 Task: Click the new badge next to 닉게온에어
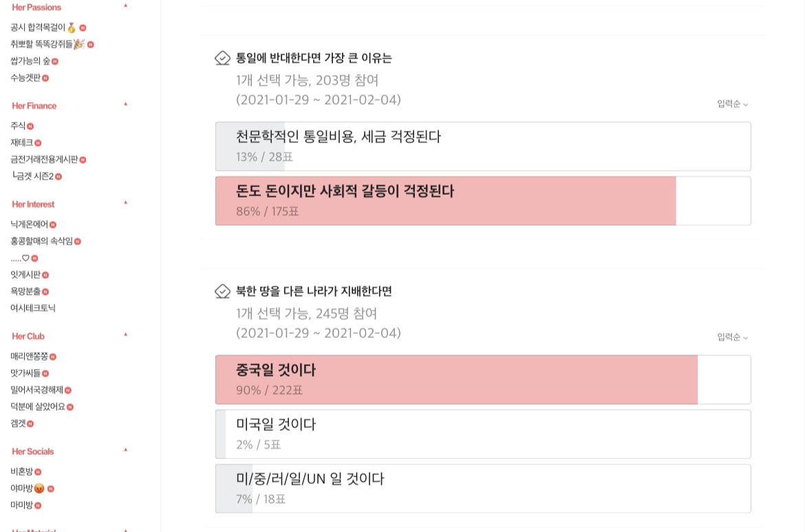tap(53, 224)
